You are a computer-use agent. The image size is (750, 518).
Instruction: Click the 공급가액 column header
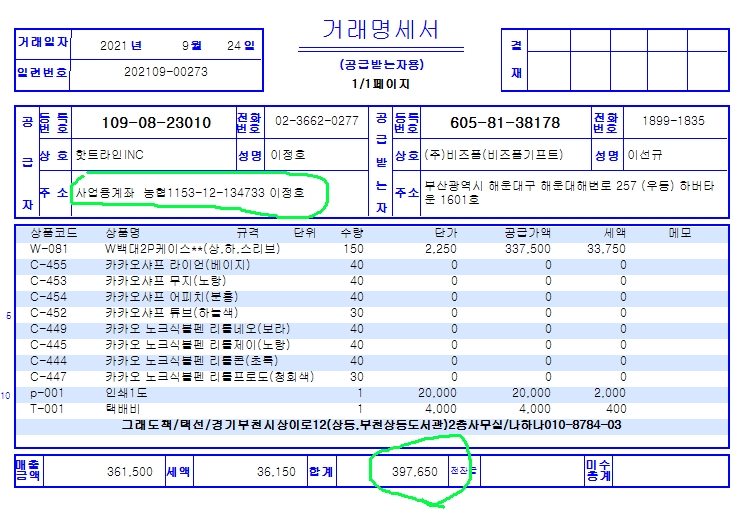(526, 233)
